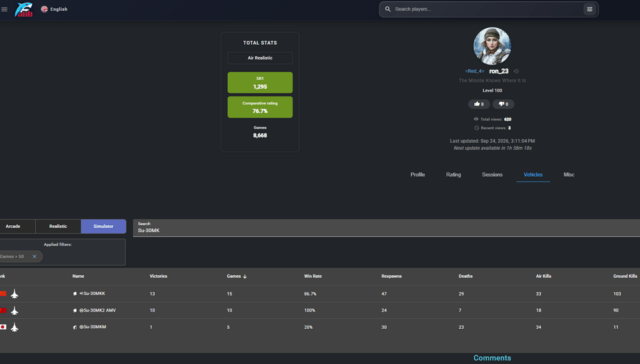Click the player avatar picture
The height and width of the screenshot is (364, 640).
point(492,46)
